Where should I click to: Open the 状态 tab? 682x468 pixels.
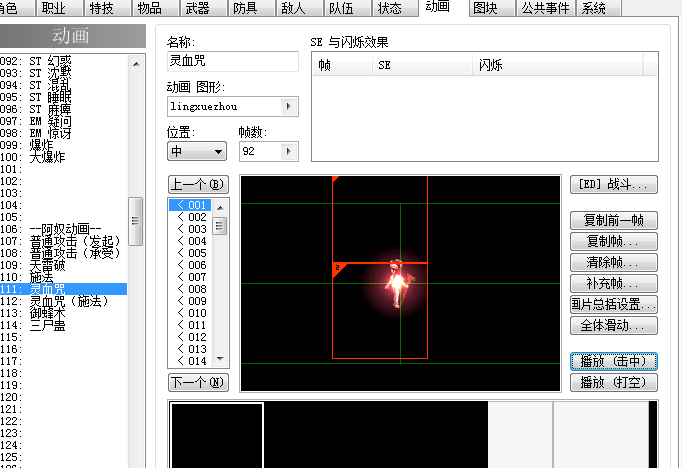394,8
